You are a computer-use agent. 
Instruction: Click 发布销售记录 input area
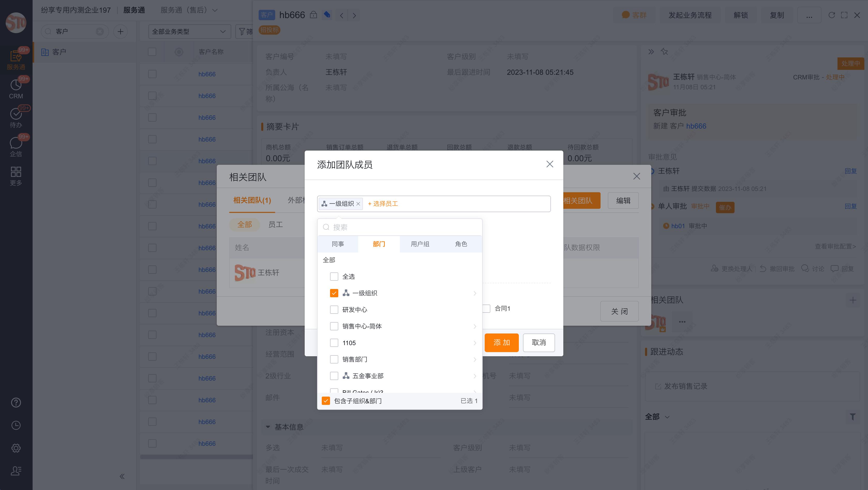click(x=753, y=386)
